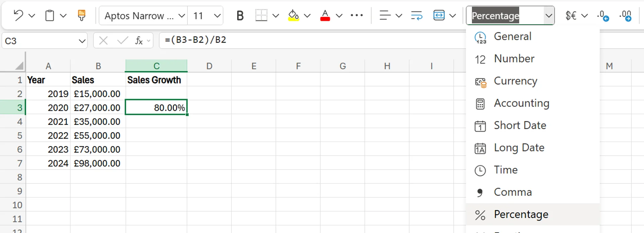Click the £55,000.00 sales cell
The height and width of the screenshot is (233, 644).
click(98, 135)
